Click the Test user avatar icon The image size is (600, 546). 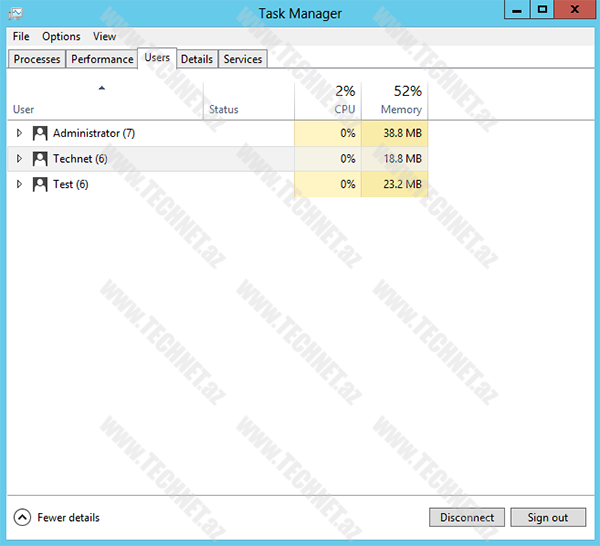(40, 184)
